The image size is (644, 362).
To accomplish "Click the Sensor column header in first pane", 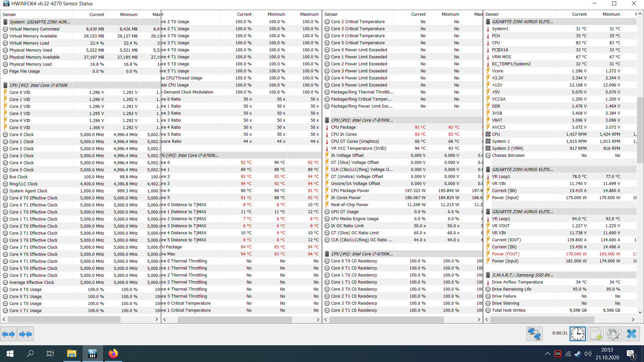I will click(x=9, y=14).
